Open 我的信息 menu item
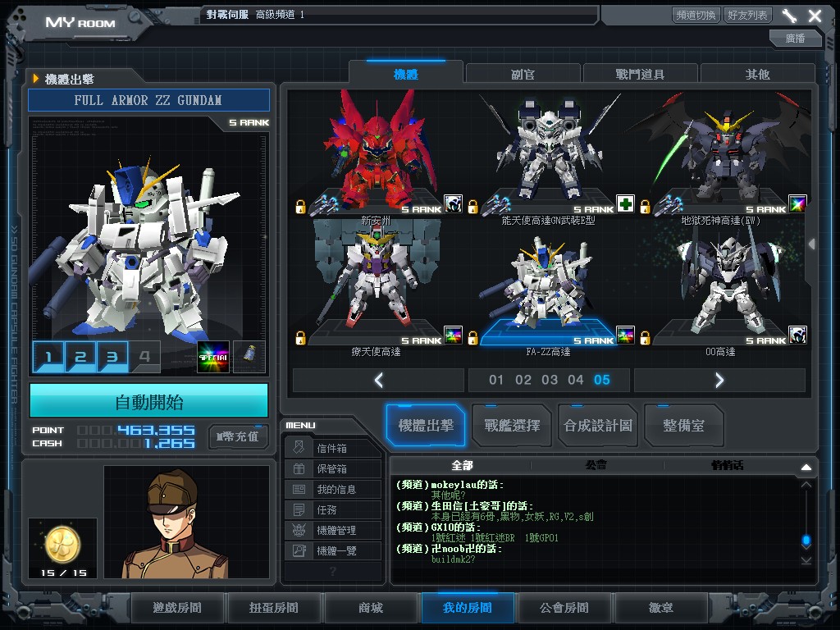Viewport: 840px width, 630px height. [333, 489]
